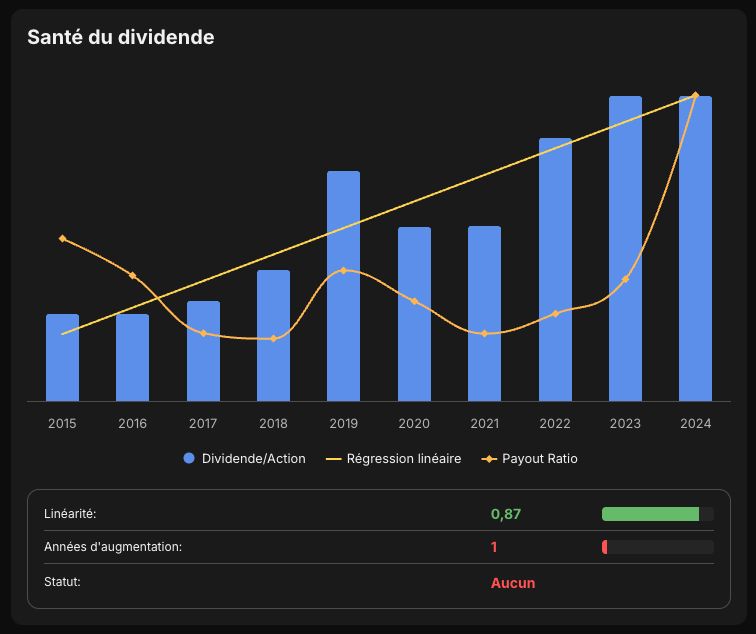Click the 2022 axis label
Image resolution: width=756 pixels, height=634 pixels.
555,423
